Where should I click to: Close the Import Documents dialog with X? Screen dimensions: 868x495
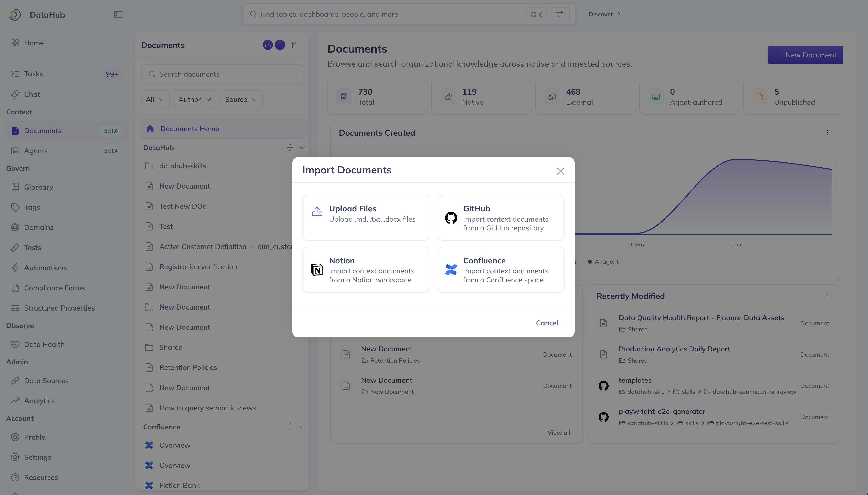560,171
